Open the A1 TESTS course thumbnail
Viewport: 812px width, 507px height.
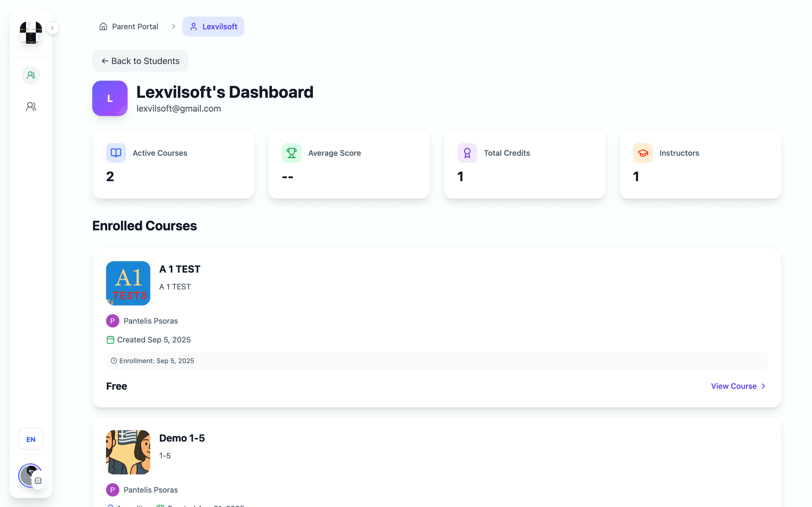128,283
